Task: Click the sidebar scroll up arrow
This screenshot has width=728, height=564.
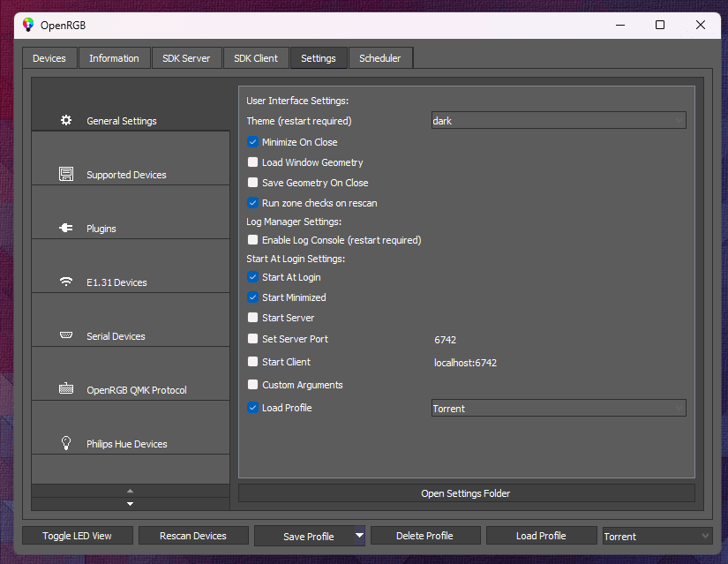Action: coord(131,491)
